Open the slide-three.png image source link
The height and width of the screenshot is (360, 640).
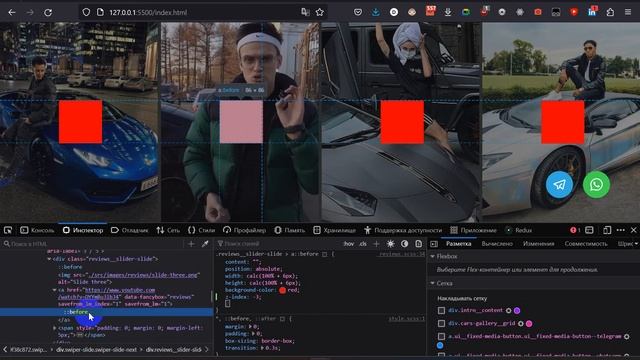tap(144, 275)
